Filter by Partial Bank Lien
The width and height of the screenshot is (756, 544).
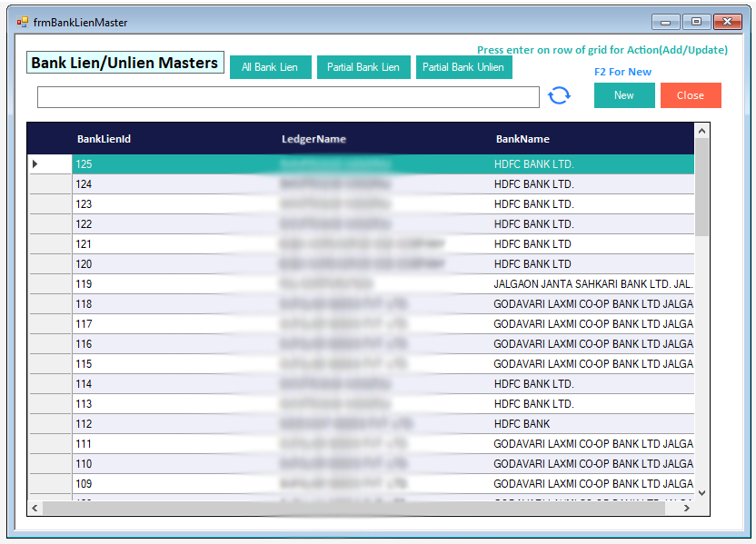pos(363,67)
